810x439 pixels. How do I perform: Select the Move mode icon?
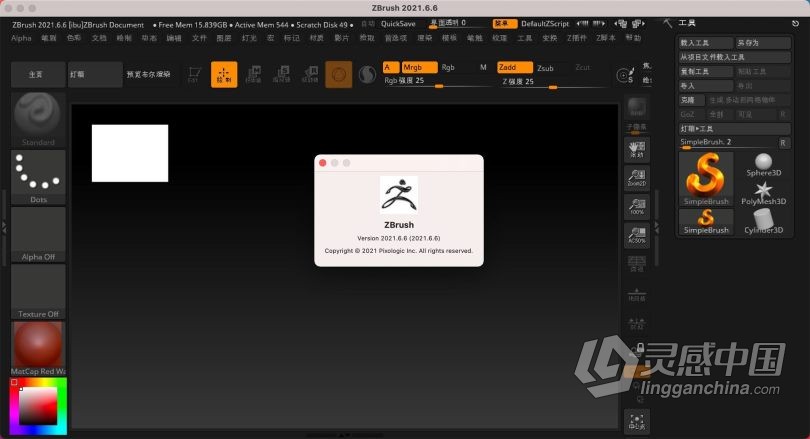click(x=253, y=74)
